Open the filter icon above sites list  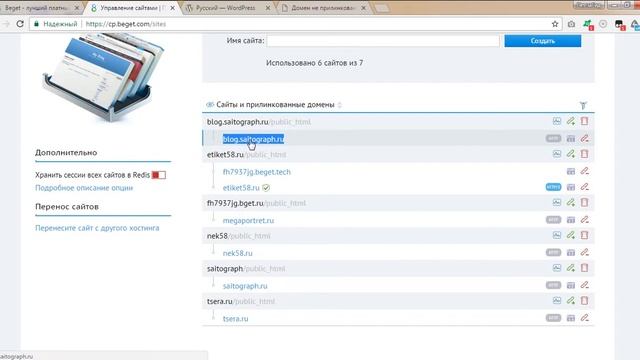pos(583,105)
